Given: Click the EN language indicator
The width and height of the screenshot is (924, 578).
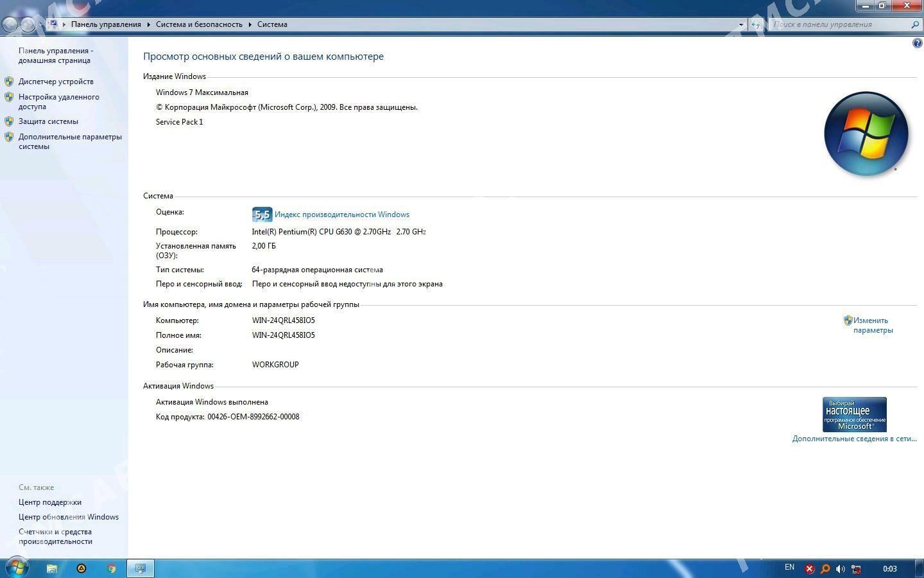Looking at the screenshot, I should (789, 567).
